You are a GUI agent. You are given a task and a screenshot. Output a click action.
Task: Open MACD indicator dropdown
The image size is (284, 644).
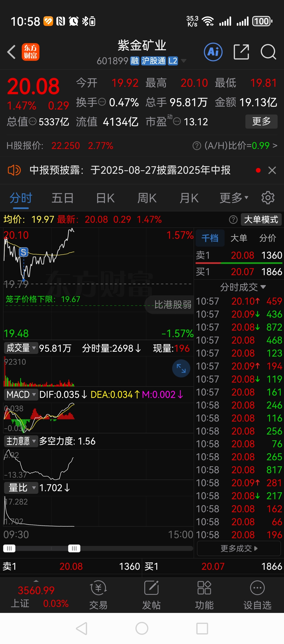[x=21, y=395]
